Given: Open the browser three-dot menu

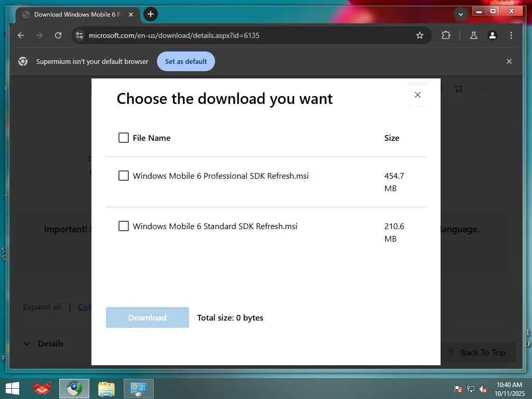Looking at the screenshot, I should [511, 35].
